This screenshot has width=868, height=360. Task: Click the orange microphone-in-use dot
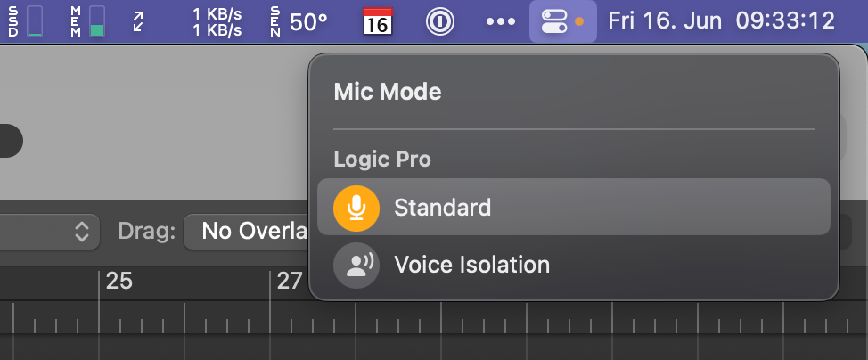pos(580,21)
